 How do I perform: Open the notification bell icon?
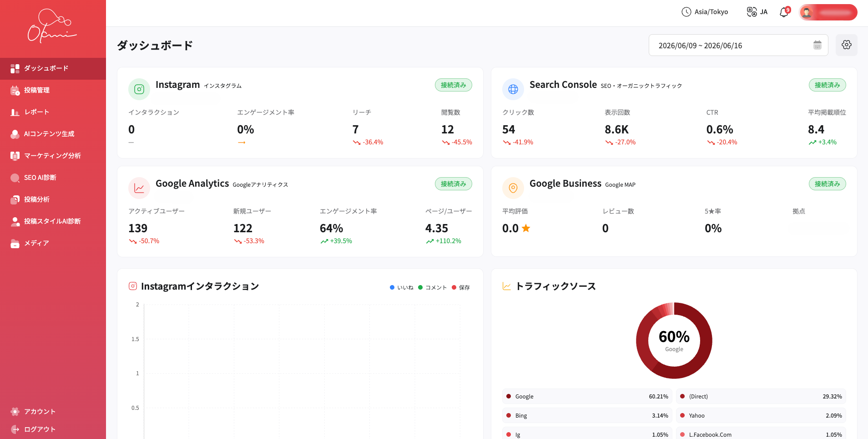784,12
